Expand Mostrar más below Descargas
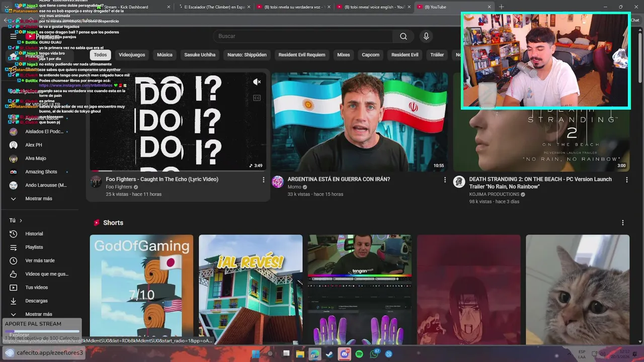644x362 pixels. 39,314
